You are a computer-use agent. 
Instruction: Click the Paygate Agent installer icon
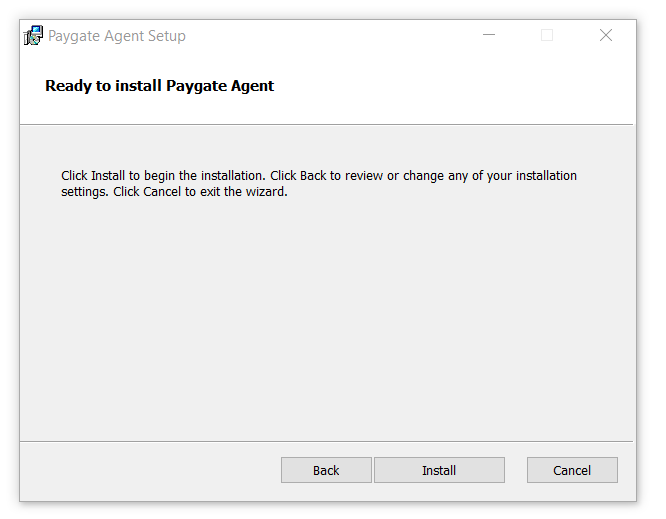pyautogui.click(x=33, y=35)
